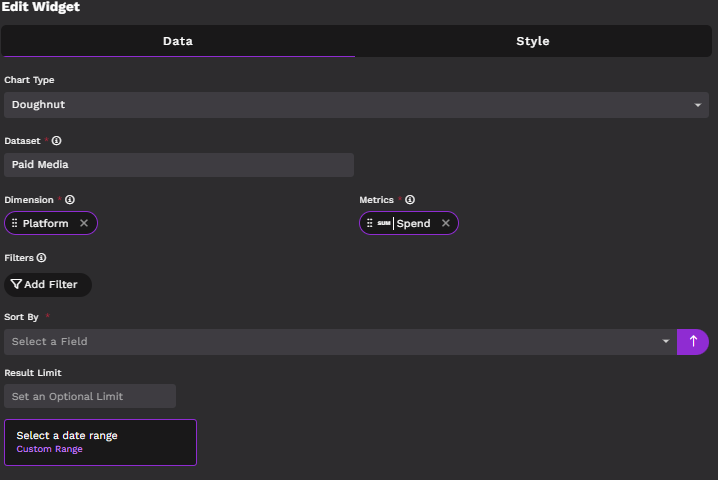Remove the Platform dimension chip
The width and height of the screenshot is (718, 480).
[x=84, y=223]
